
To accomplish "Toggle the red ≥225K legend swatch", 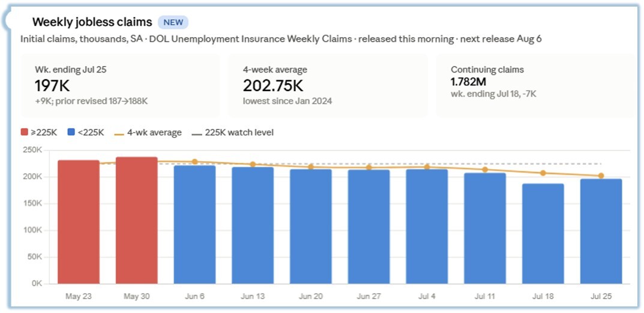I will 24,133.
